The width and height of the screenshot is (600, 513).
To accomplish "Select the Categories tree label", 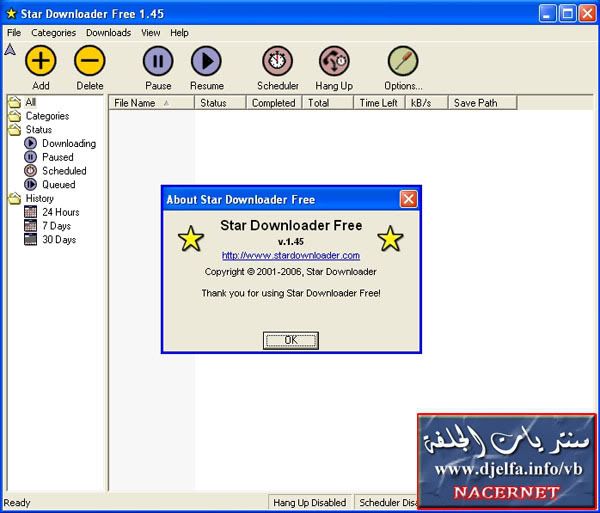I will point(47,116).
